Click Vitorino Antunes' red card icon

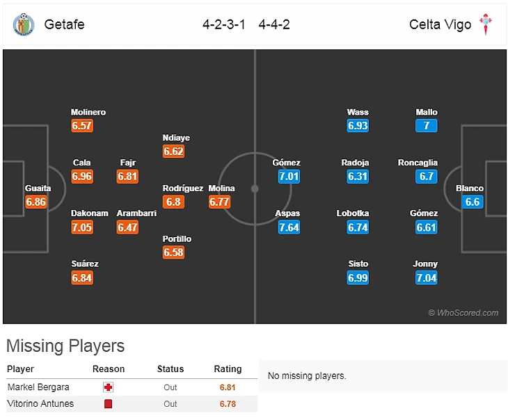tap(108, 404)
